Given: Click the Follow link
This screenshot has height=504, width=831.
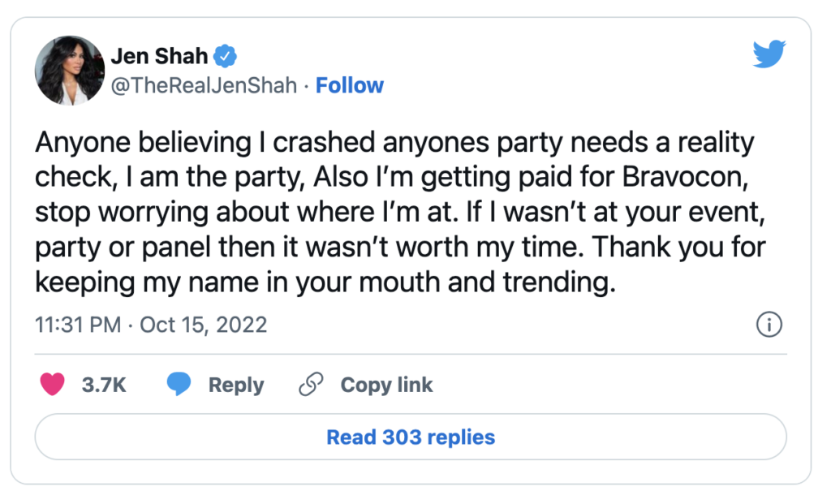Looking at the screenshot, I should pyautogui.click(x=350, y=84).
